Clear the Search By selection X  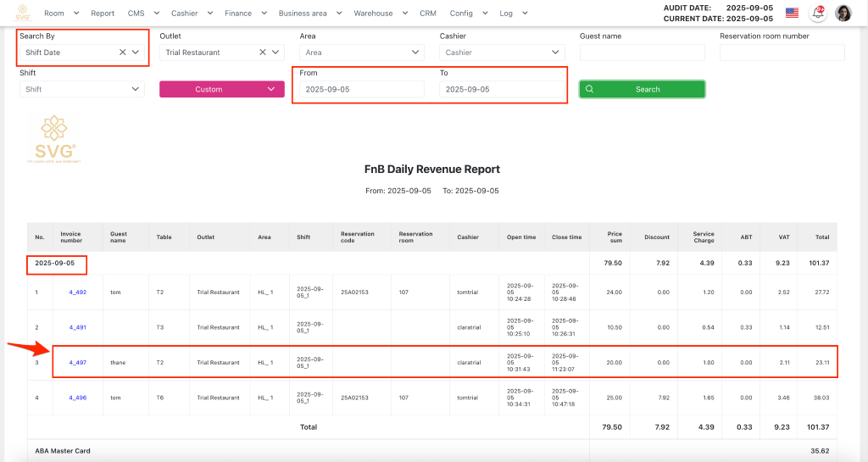click(x=122, y=53)
